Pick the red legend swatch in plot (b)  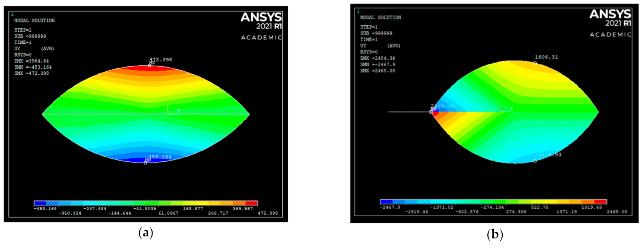[x=600, y=202]
